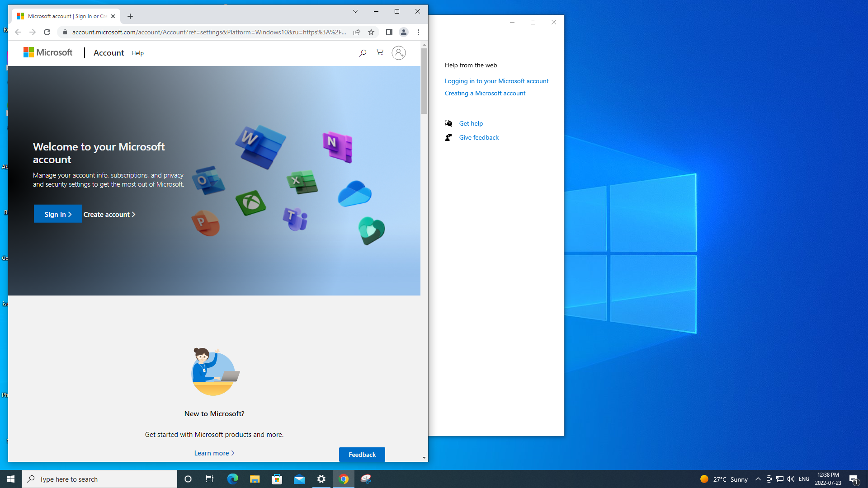Toggle Chrome side panel icon
This screenshot has height=488, width=868.
tap(389, 32)
